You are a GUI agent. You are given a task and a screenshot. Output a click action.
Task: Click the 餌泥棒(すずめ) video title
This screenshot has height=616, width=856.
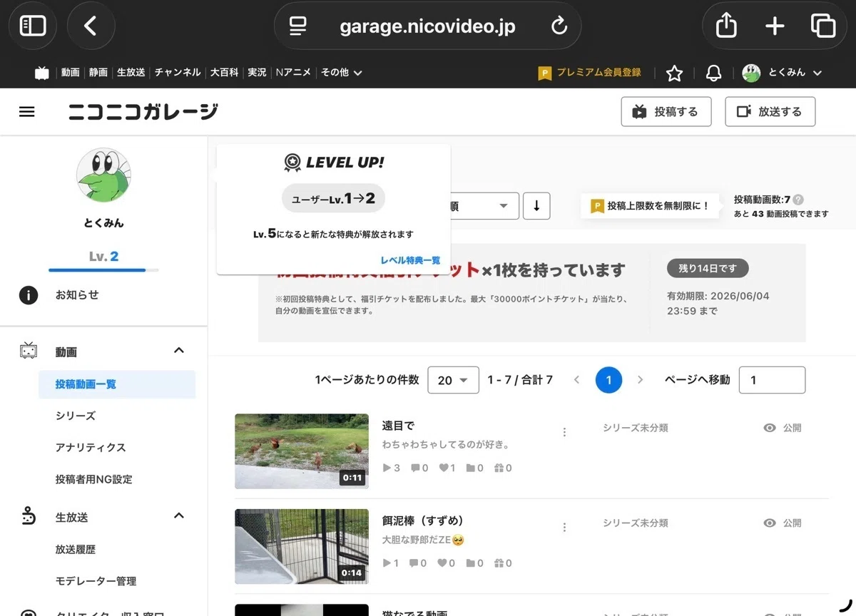pos(423,520)
